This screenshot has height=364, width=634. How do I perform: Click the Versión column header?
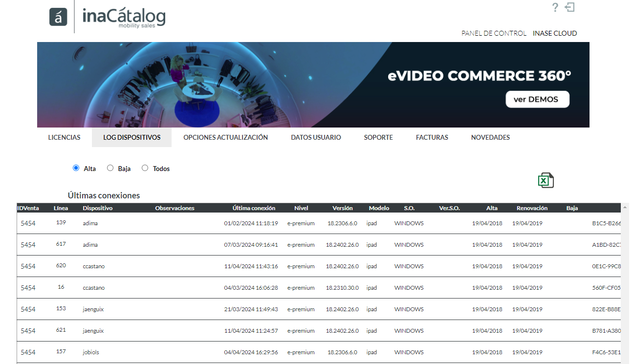coord(343,208)
